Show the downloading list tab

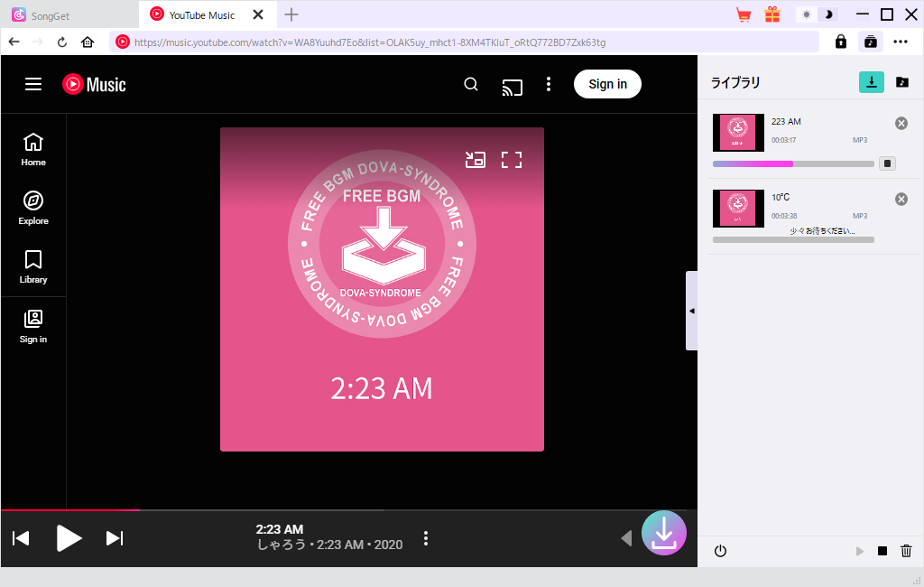(871, 82)
